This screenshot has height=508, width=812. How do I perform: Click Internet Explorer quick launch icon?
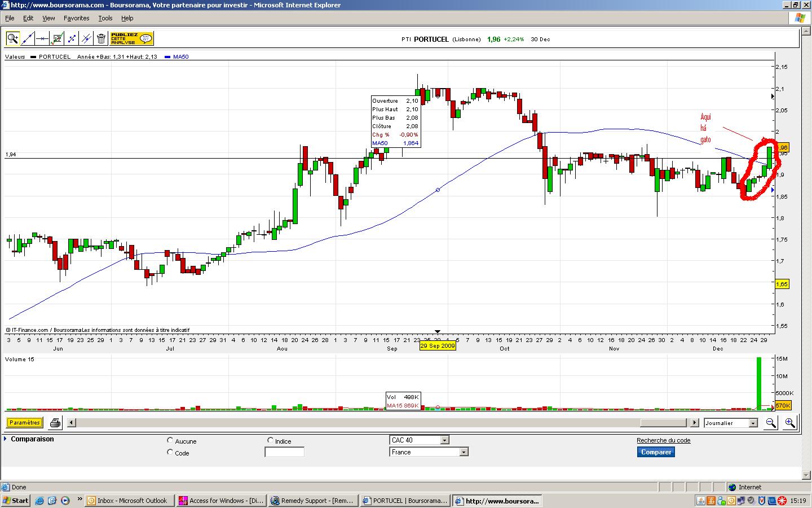pyautogui.click(x=39, y=500)
